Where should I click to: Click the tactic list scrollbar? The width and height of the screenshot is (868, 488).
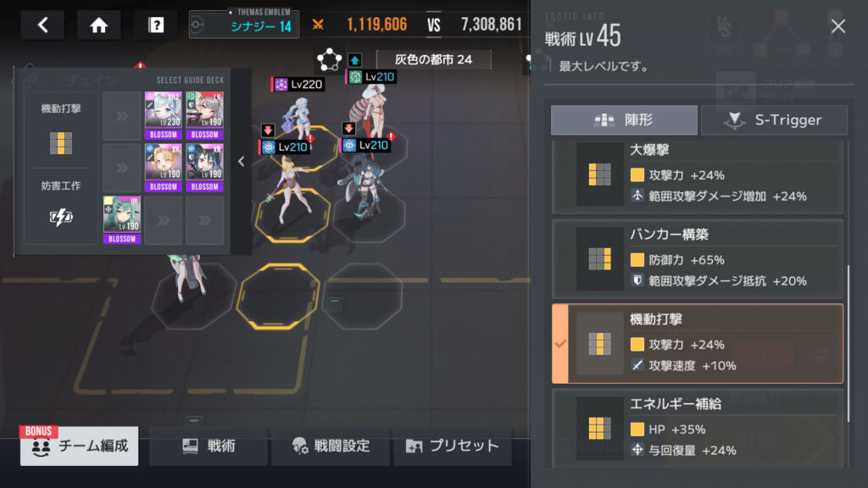coord(848,343)
